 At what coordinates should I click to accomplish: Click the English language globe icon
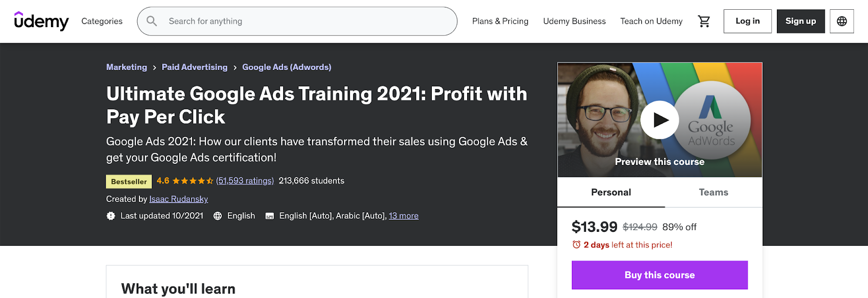218,216
